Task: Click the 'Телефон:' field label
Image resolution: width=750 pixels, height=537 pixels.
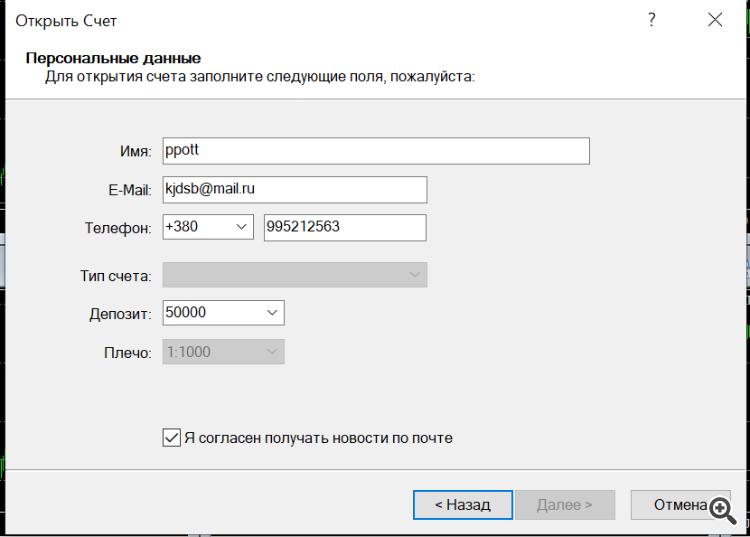Action: [x=118, y=228]
